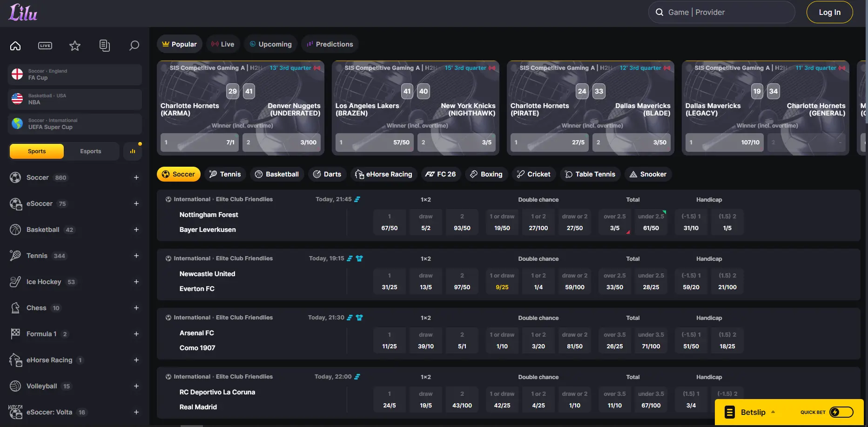Expand the Soccer category
The image size is (868, 427).
136,177
